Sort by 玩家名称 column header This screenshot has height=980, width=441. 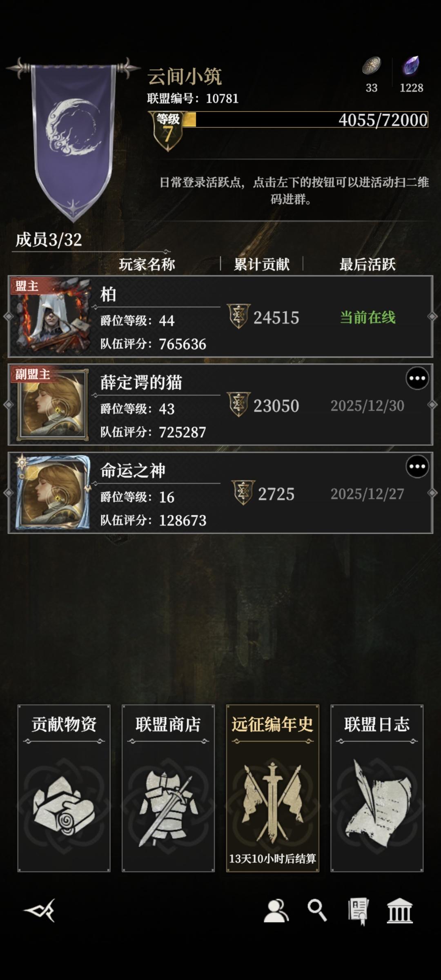pyautogui.click(x=147, y=264)
